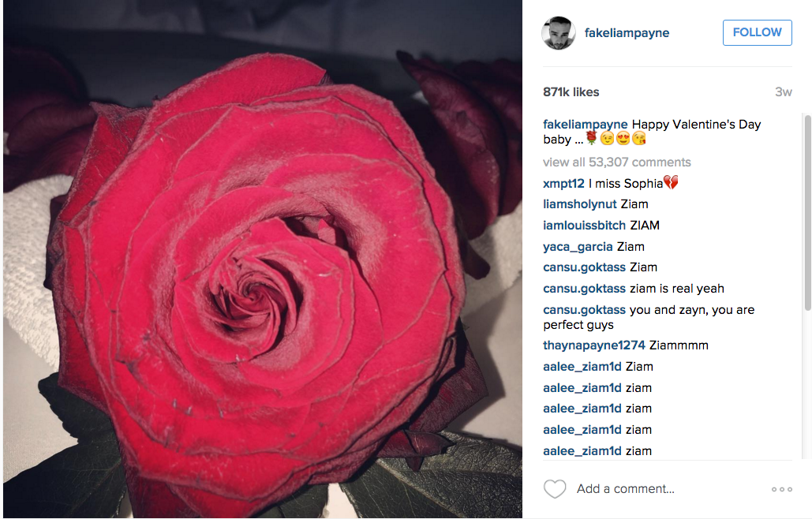Image resolution: width=812 pixels, height=519 pixels.
Task: Click the comments panel scrollbar
Action: pos(807,213)
